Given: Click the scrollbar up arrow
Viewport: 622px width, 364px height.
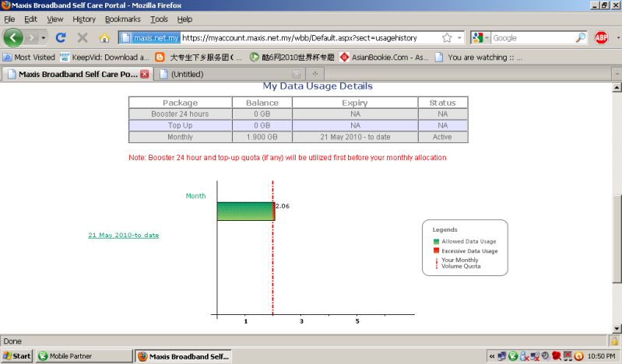Looking at the screenshot, I should point(617,87).
